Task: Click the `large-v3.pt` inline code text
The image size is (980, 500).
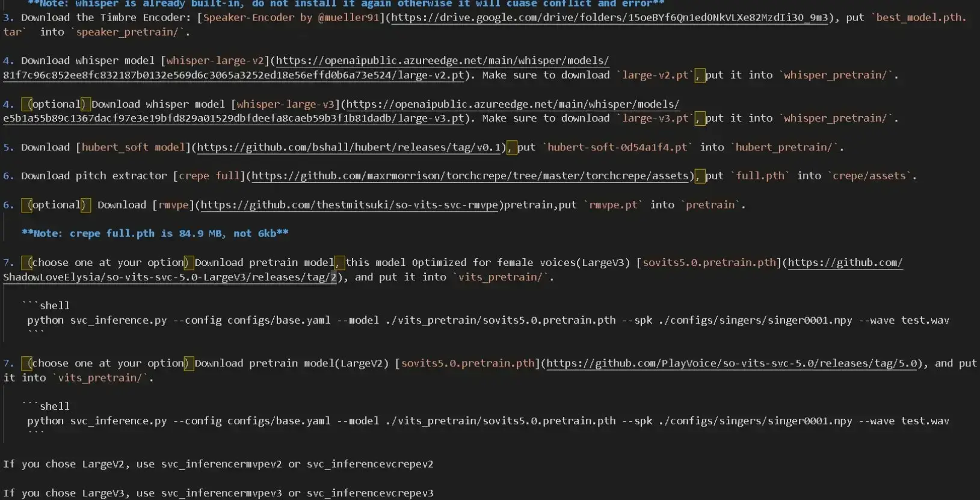Action: 655,119
